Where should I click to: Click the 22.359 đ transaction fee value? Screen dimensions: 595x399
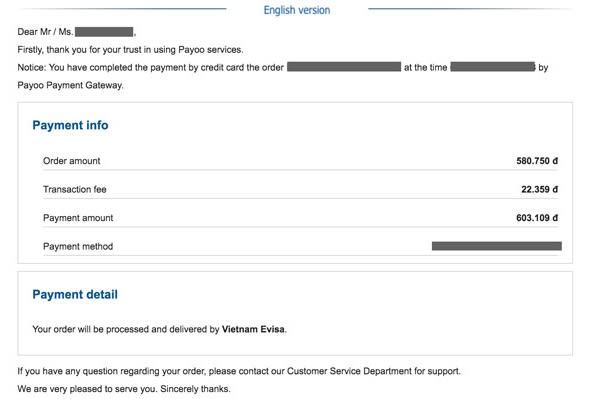click(540, 189)
